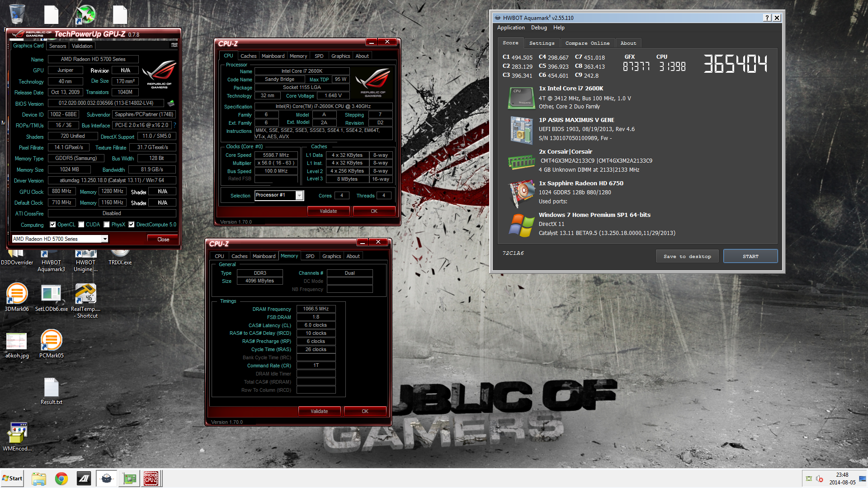Viewport: 868px width, 488px height.
Task: Click the motherboard icon beside ASUS MAXIMUS V GENE
Action: point(521,130)
